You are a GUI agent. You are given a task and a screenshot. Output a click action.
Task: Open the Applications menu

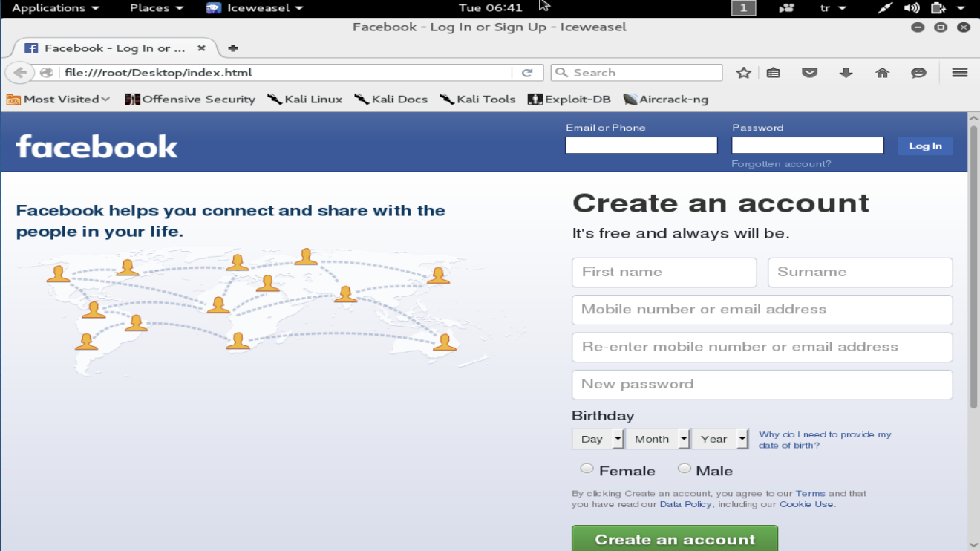coord(56,8)
